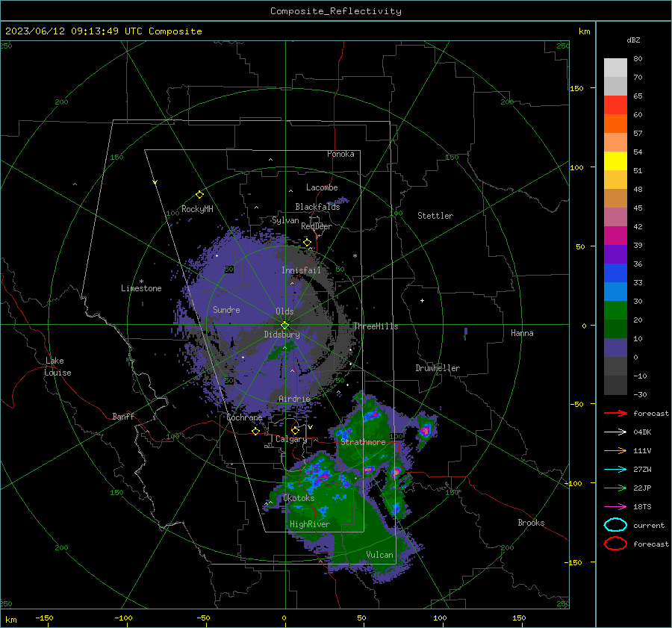Click the white asterisk above Limestone label

pyautogui.click(x=141, y=282)
